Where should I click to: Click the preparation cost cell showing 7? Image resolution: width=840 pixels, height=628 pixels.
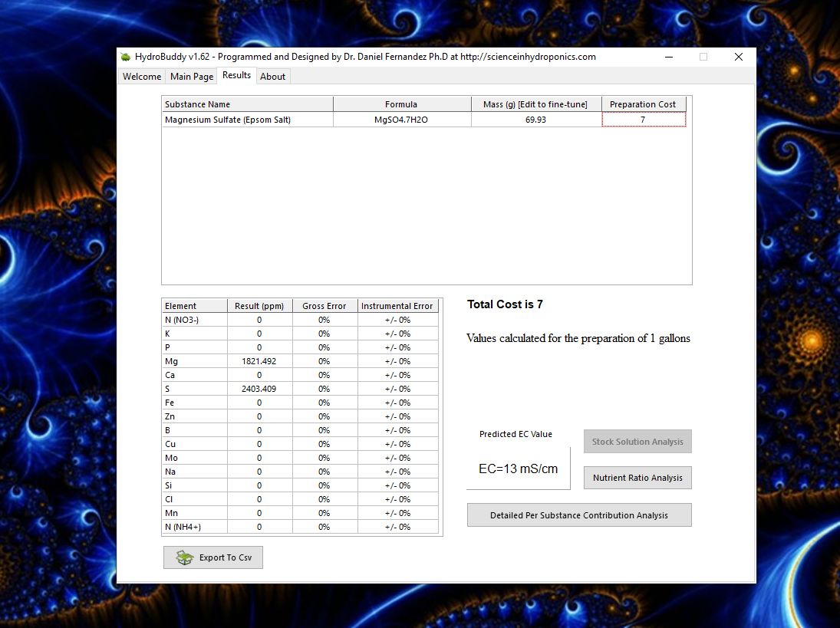tap(644, 120)
